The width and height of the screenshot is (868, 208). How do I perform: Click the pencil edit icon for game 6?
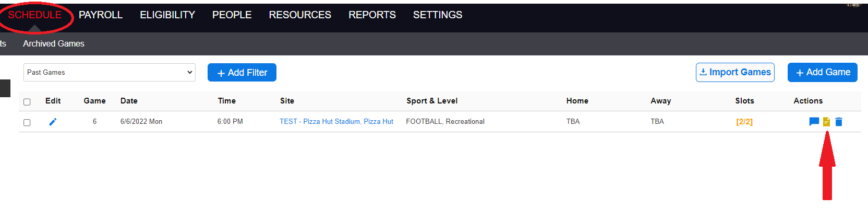(53, 122)
